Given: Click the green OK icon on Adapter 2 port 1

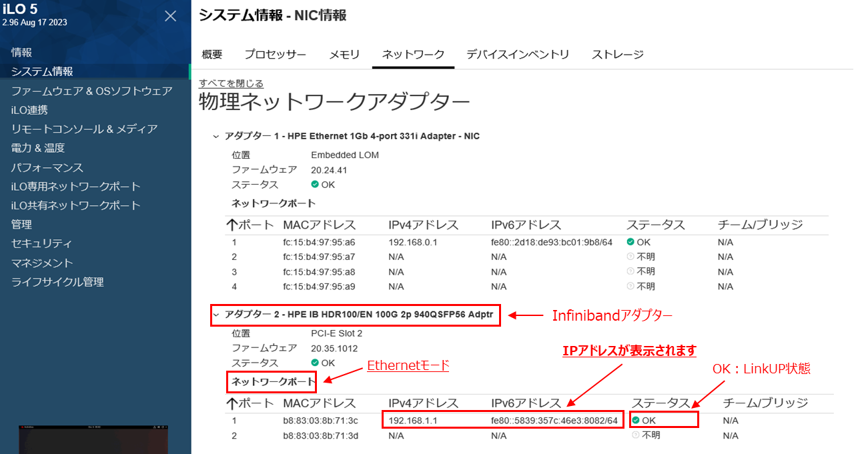Looking at the screenshot, I should [636, 421].
